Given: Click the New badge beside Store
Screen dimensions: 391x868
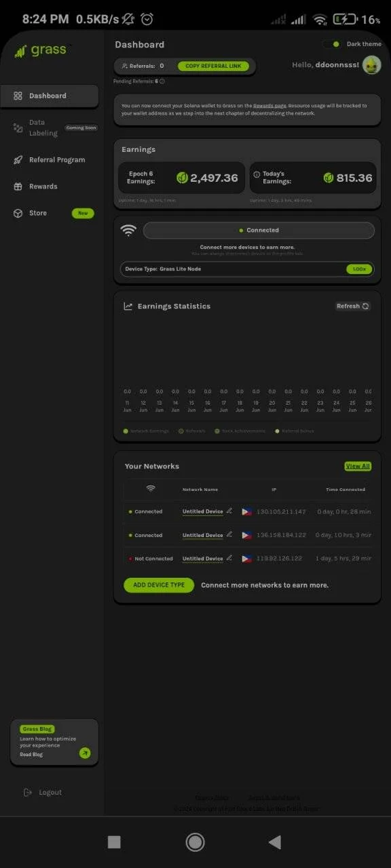Looking at the screenshot, I should point(83,213).
